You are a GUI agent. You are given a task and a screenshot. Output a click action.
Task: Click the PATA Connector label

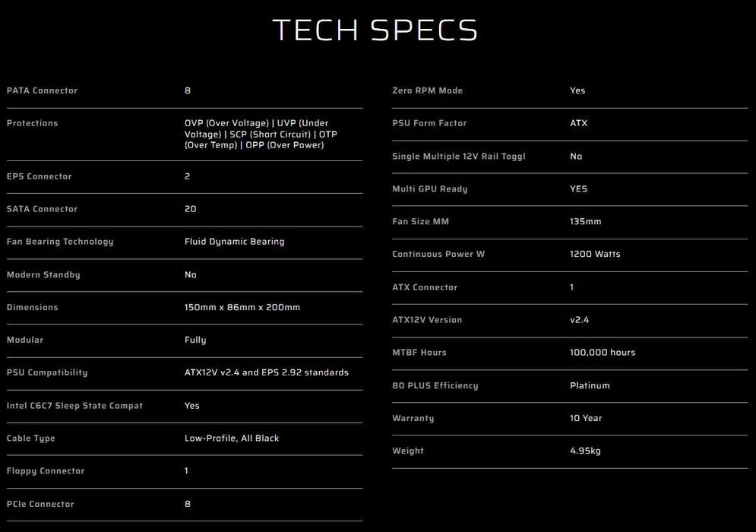coord(42,90)
